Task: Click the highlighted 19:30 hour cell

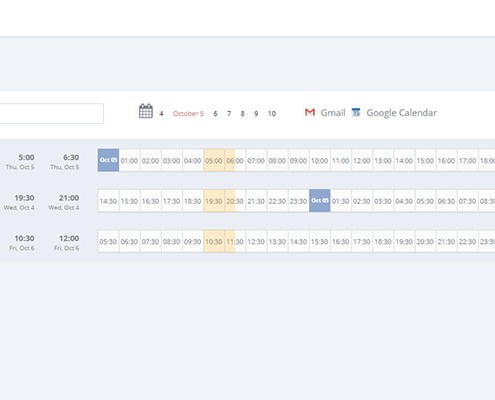Action: [x=214, y=201]
